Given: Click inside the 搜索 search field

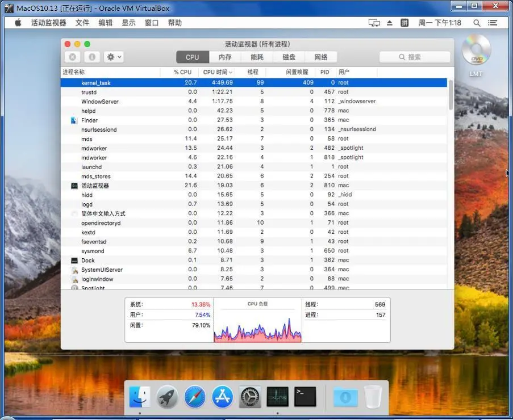Looking at the screenshot, I should point(414,57).
